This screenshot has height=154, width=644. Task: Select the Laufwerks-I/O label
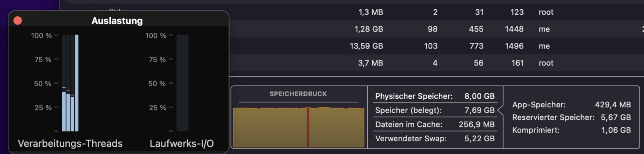[182, 144]
